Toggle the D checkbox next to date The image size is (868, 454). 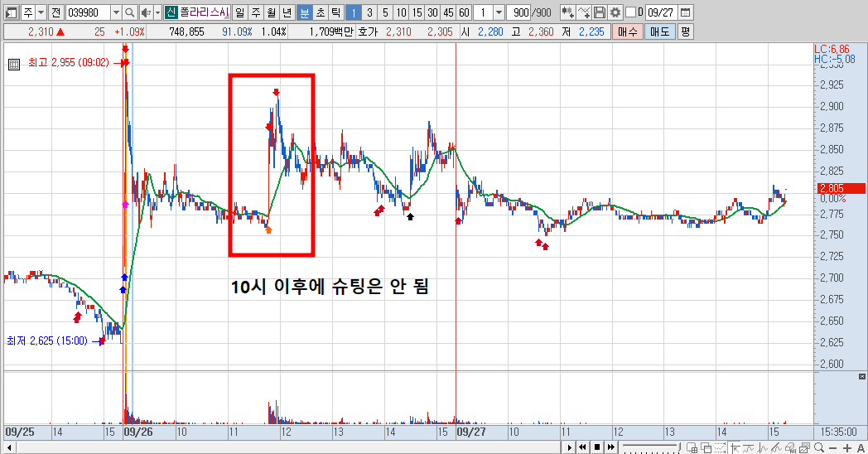click(x=630, y=12)
